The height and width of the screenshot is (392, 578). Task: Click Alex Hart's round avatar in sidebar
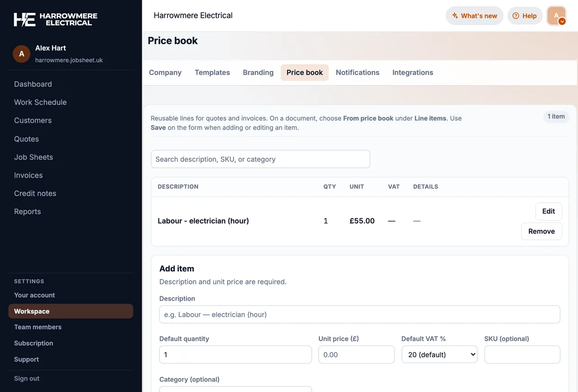22,54
